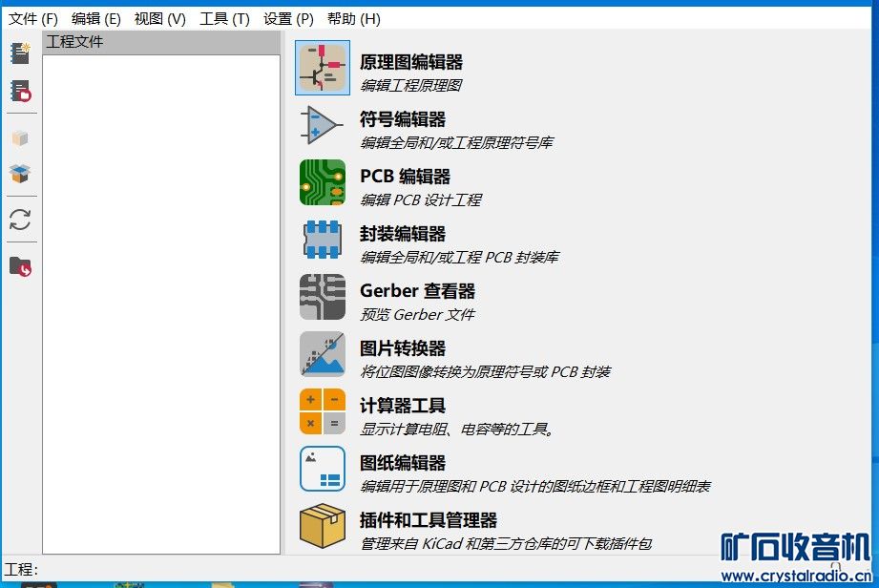Click the new project icon in sidebar
The image size is (879, 588).
tap(21, 53)
